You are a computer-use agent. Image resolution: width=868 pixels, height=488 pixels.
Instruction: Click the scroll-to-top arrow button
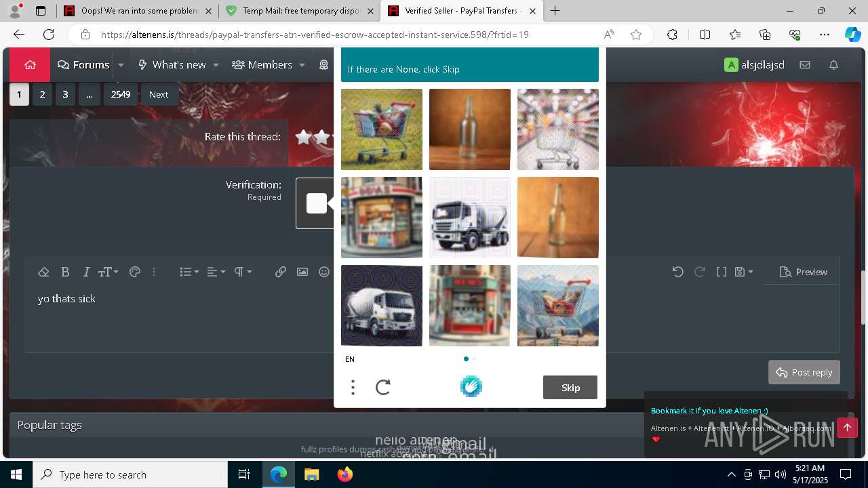847,428
